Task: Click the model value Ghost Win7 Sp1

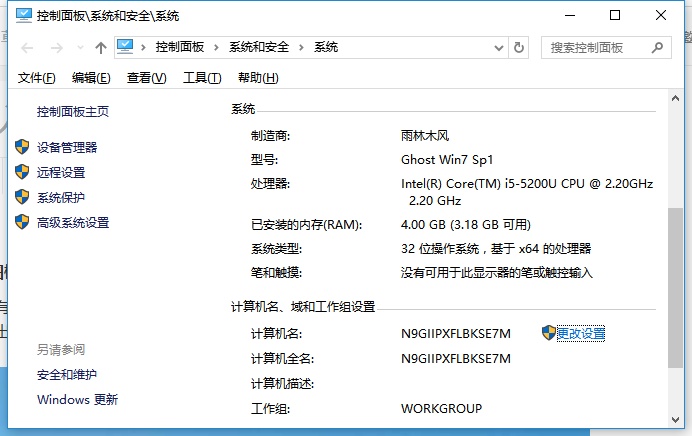Action: [447, 160]
